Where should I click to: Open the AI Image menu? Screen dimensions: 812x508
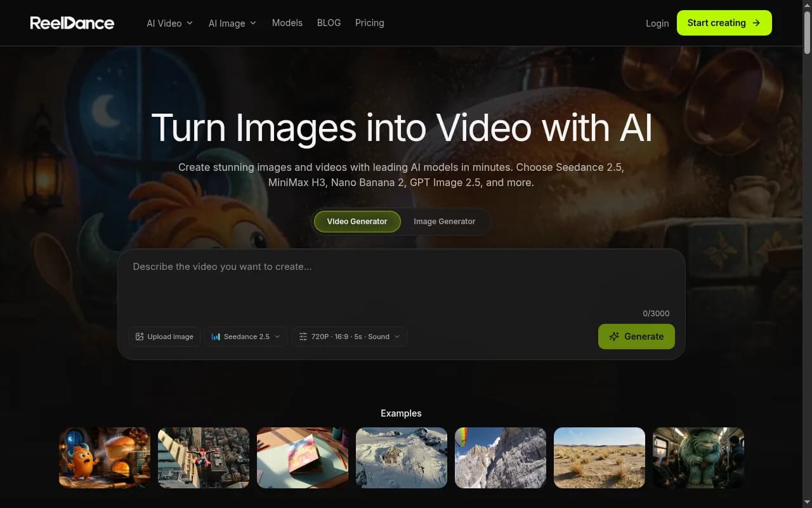pos(232,23)
